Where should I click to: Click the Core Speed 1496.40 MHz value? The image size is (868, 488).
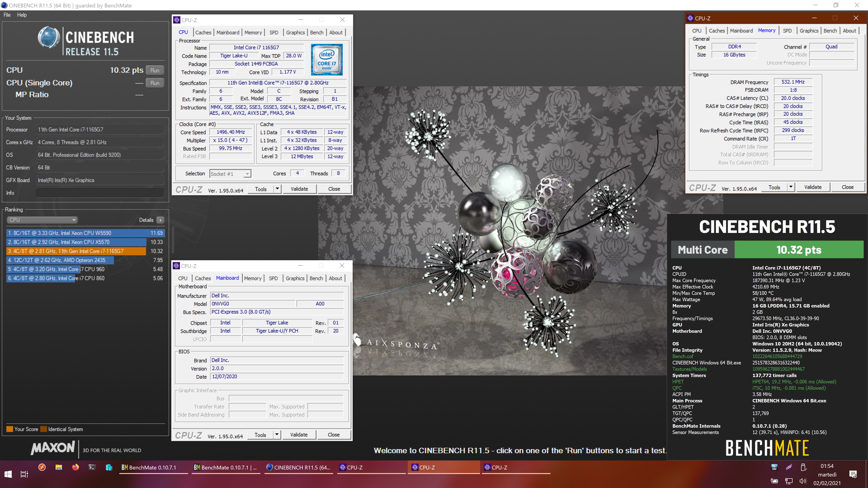(x=231, y=132)
